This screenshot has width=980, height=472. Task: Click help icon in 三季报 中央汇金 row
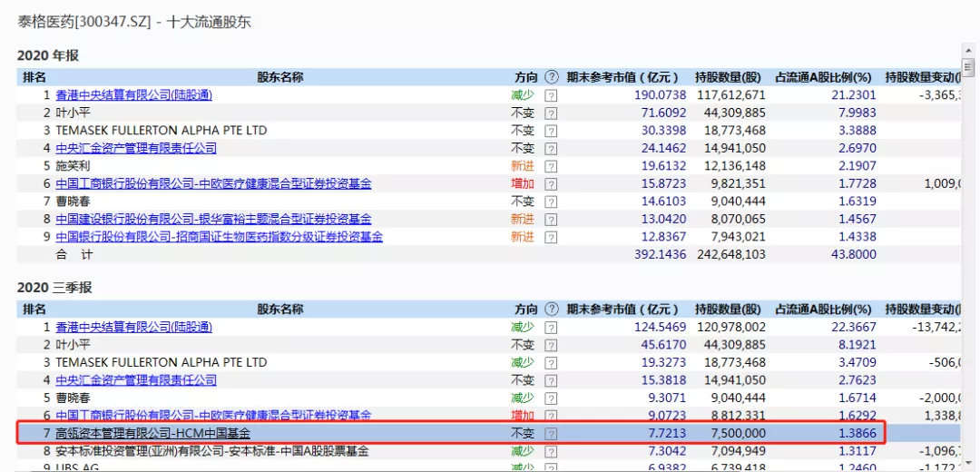click(551, 380)
